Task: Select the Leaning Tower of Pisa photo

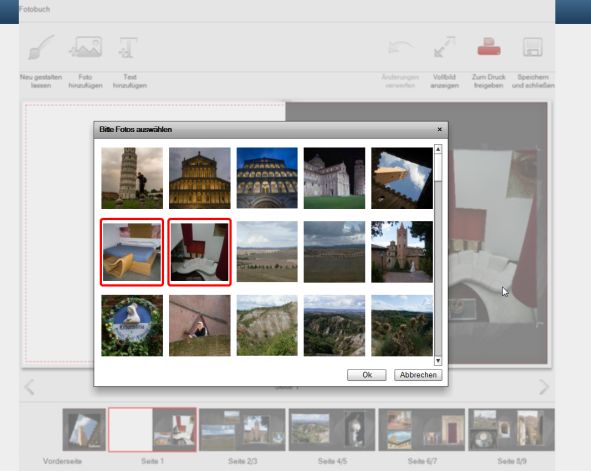Action: pos(132,178)
